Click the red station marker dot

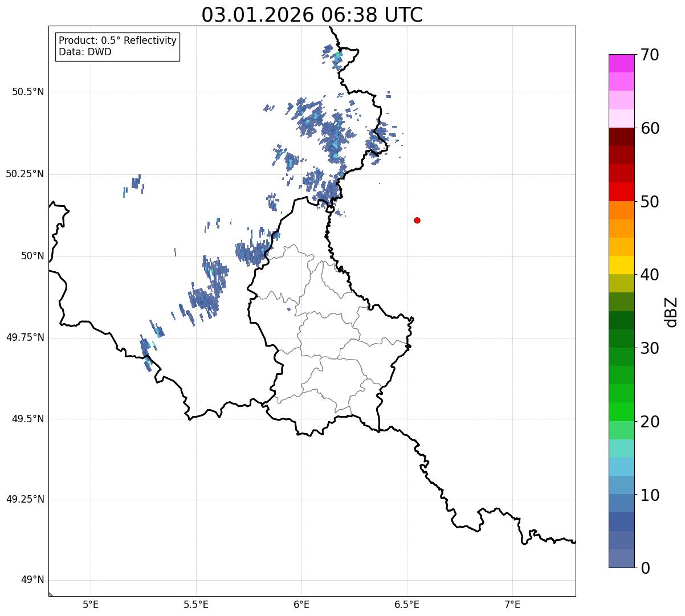coord(417,220)
